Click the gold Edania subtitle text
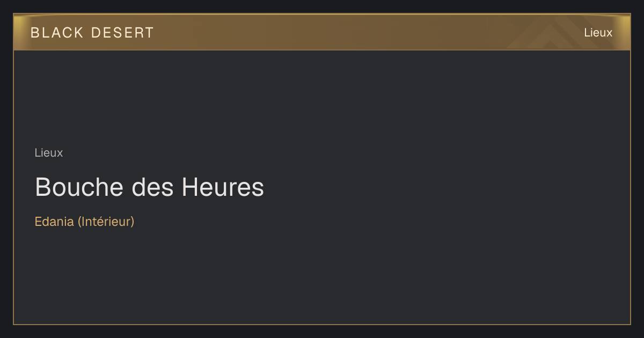Screen dimensions: 644x338 pyautogui.click(x=84, y=222)
